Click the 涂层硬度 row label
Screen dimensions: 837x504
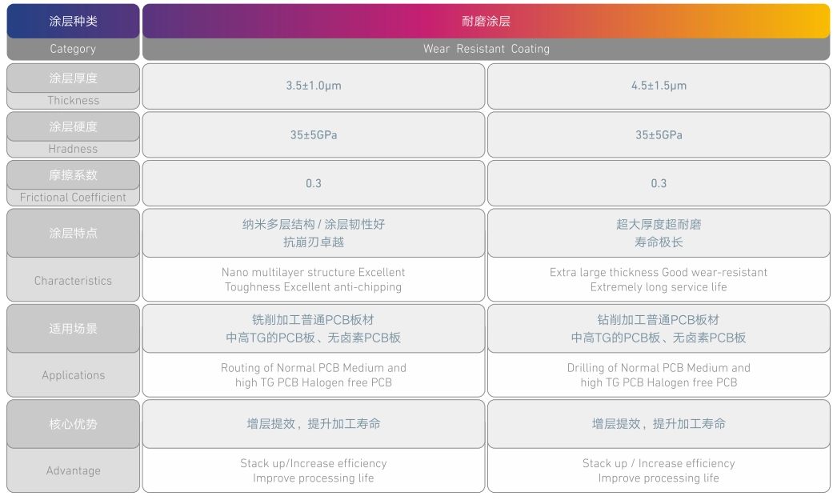(x=73, y=126)
